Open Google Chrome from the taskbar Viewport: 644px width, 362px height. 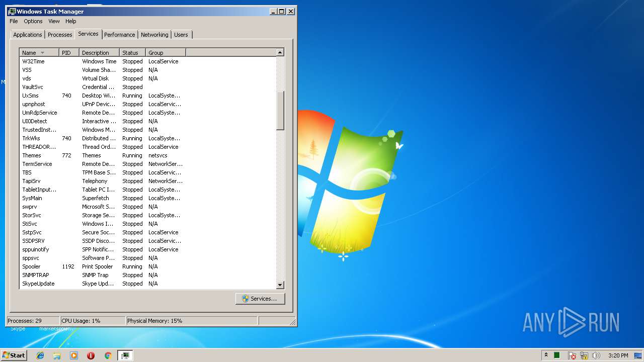(x=108, y=355)
